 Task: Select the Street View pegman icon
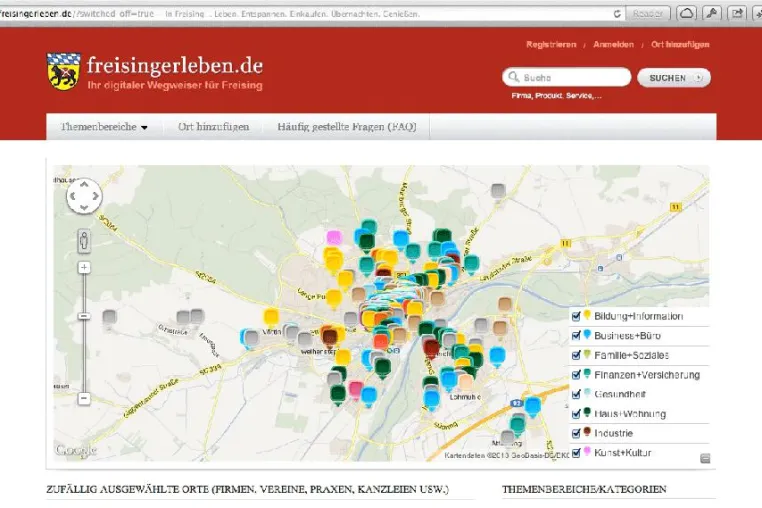tap(84, 240)
